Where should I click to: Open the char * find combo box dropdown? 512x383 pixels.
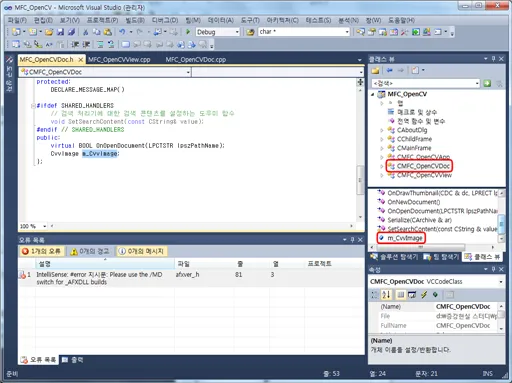tap(347, 32)
